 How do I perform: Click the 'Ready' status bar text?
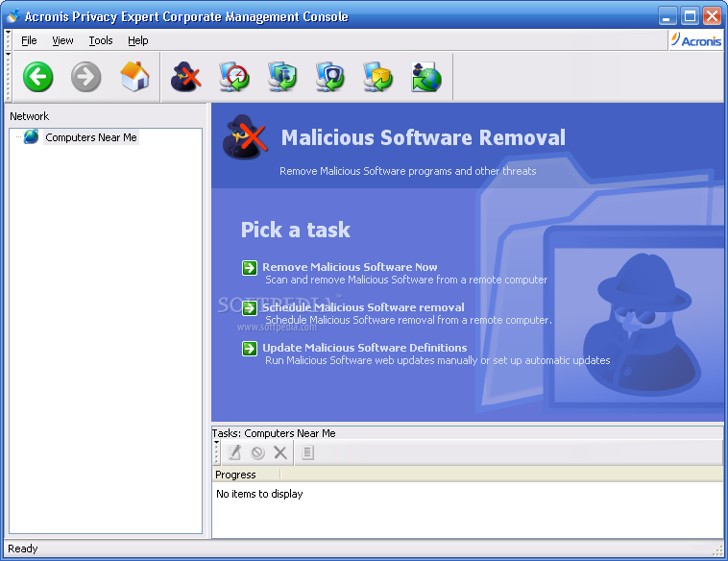(x=23, y=549)
